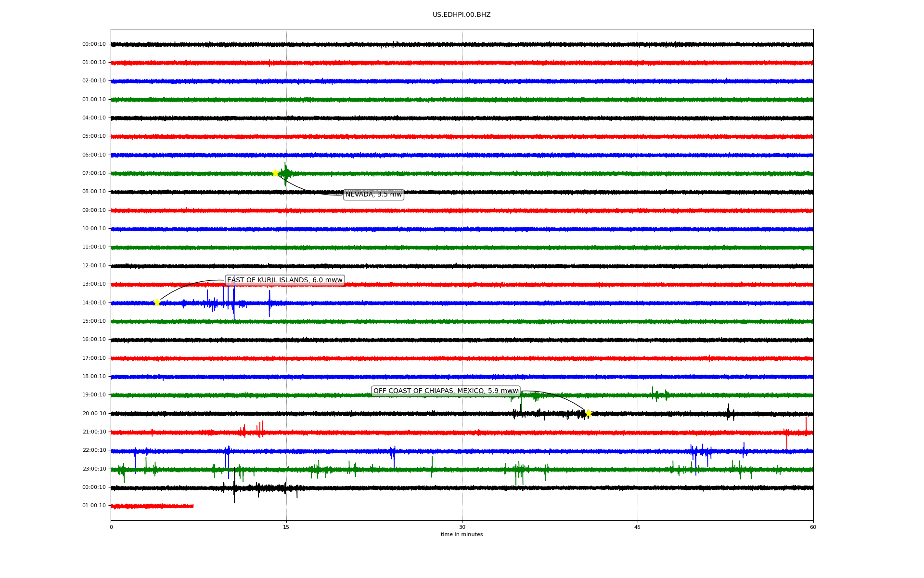Click the NEVADA, 3.5 mw annotation label
This screenshot has width=924, height=578.
[x=373, y=195]
